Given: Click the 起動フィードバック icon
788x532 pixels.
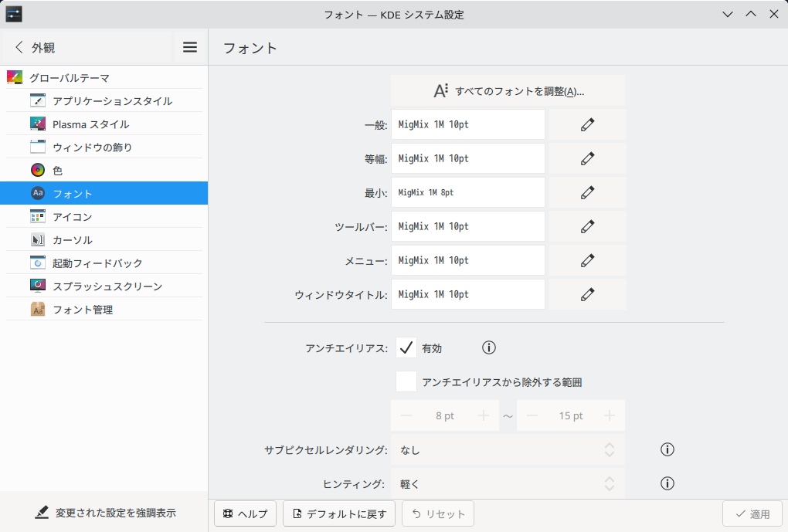Looking at the screenshot, I should click(x=38, y=263).
